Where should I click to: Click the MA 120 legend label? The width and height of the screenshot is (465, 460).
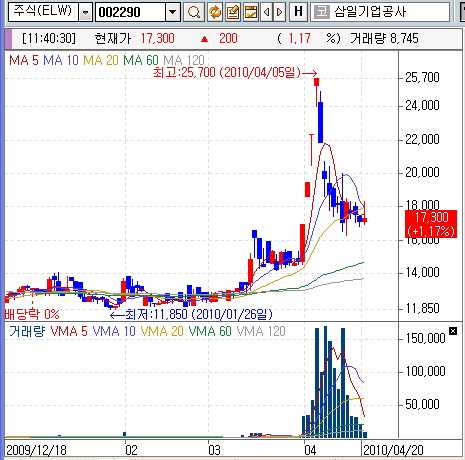click(x=184, y=60)
